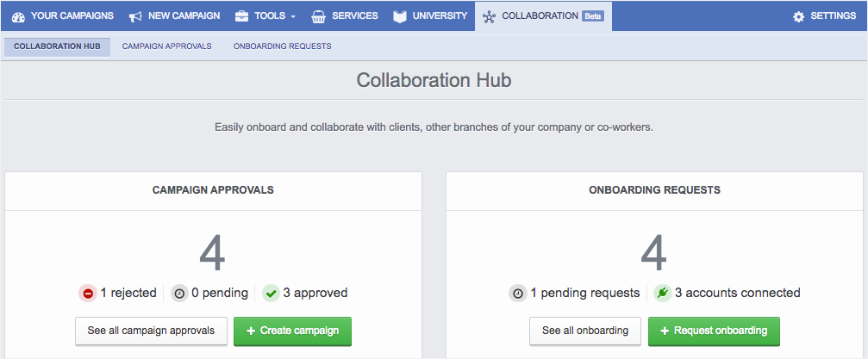Click the green checkmark approved icon
This screenshot has height=359, width=868.
271,294
